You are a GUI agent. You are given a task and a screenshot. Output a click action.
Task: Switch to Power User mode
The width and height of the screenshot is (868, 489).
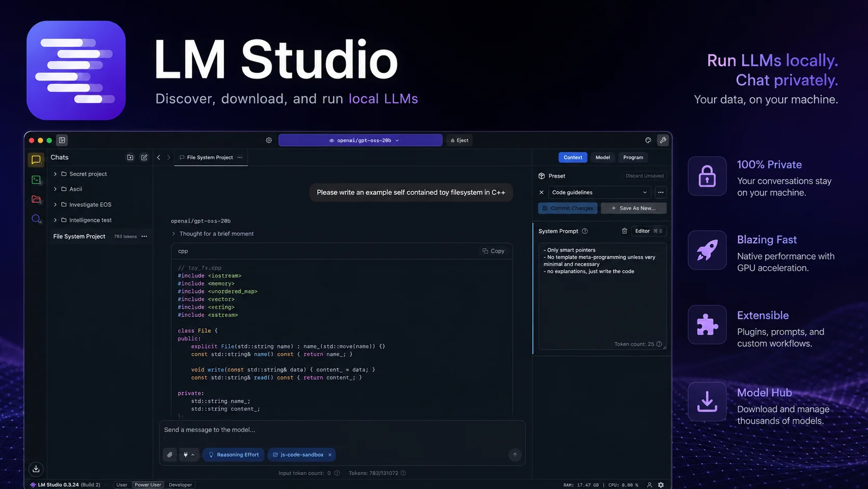click(x=148, y=485)
